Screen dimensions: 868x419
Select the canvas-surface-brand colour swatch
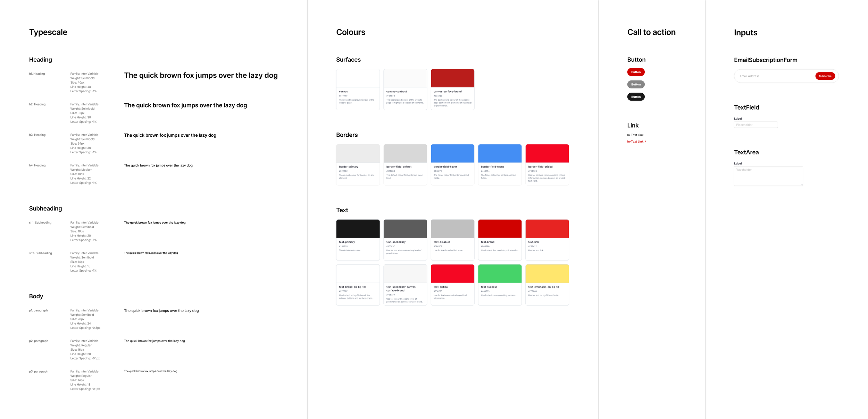pyautogui.click(x=452, y=78)
